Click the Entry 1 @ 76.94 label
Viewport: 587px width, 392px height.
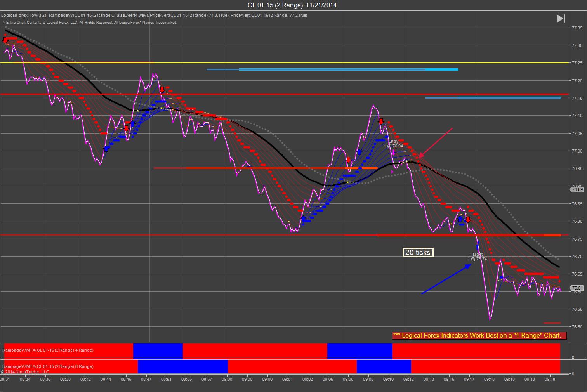(393, 144)
